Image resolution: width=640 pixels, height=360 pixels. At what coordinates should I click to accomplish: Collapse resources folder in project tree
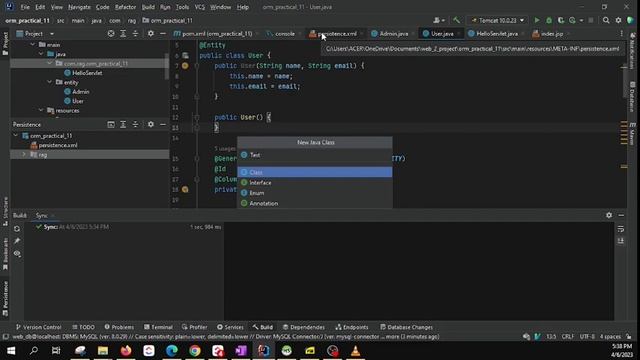click(x=41, y=110)
